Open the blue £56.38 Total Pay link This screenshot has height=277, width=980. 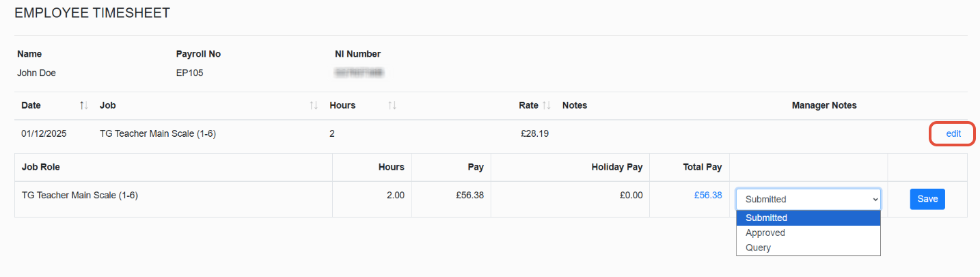tap(708, 195)
